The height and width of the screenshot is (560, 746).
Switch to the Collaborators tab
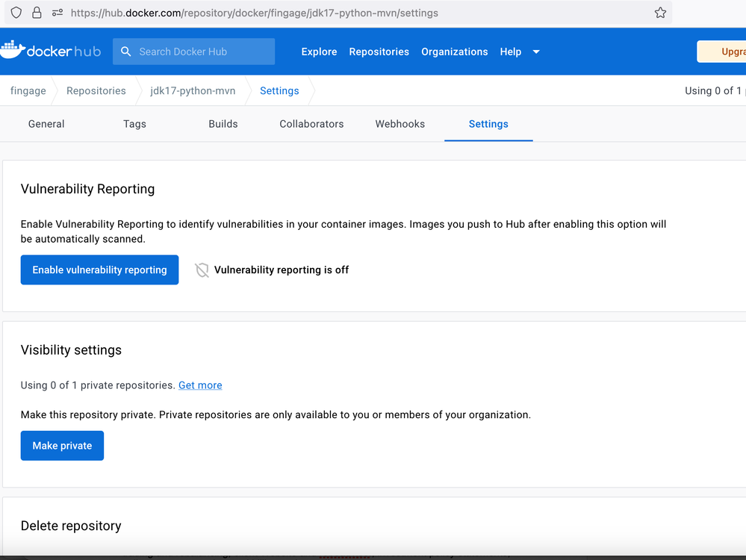(x=311, y=124)
